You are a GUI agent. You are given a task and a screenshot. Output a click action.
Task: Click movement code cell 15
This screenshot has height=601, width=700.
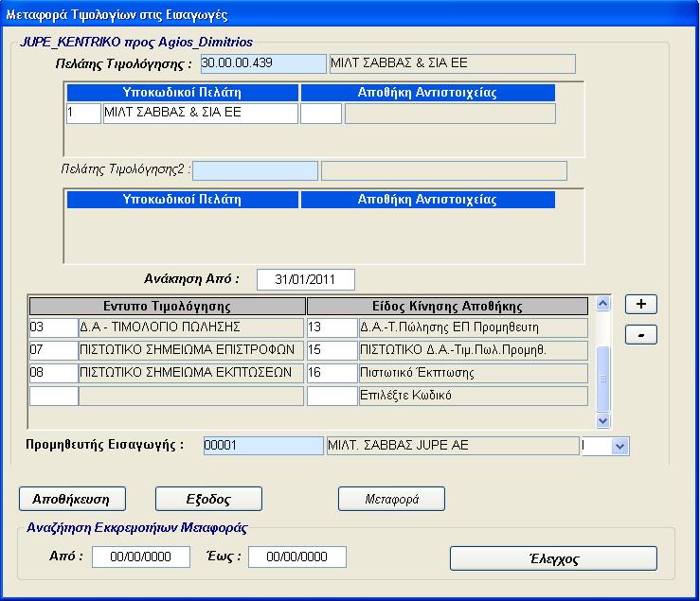(332, 350)
